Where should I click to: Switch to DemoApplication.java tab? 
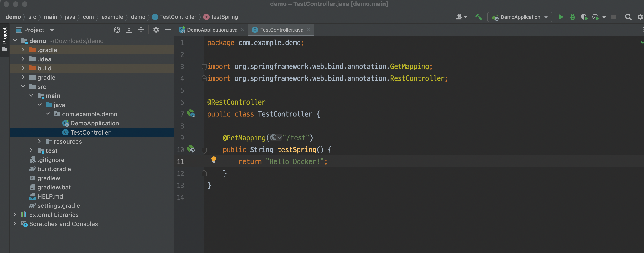(x=211, y=30)
